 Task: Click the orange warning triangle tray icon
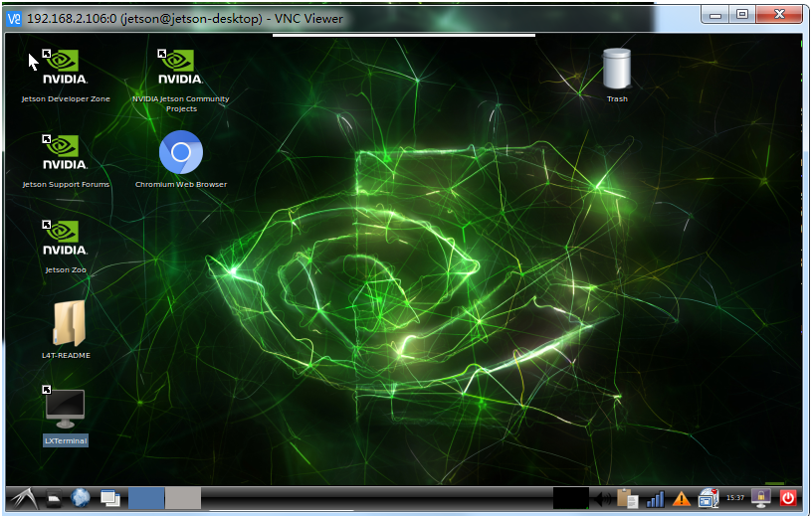(682, 498)
